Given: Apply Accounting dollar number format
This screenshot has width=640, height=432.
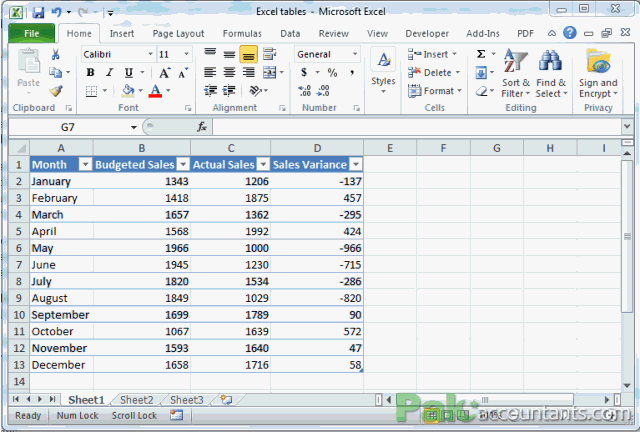Looking at the screenshot, I should click(x=304, y=73).
